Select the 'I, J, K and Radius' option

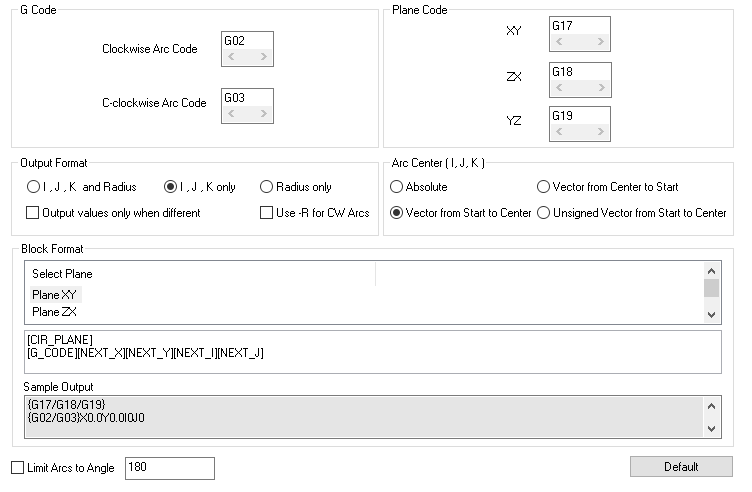pyautogui.click(x=33, y=187)
